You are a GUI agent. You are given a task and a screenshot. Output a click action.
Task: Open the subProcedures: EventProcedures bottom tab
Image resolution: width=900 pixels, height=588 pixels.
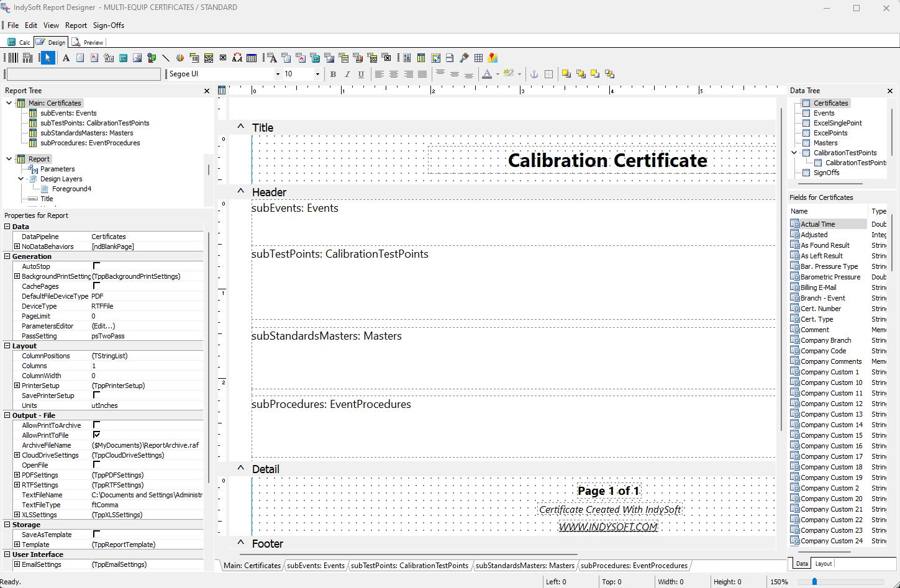click(x=634, y=566)
